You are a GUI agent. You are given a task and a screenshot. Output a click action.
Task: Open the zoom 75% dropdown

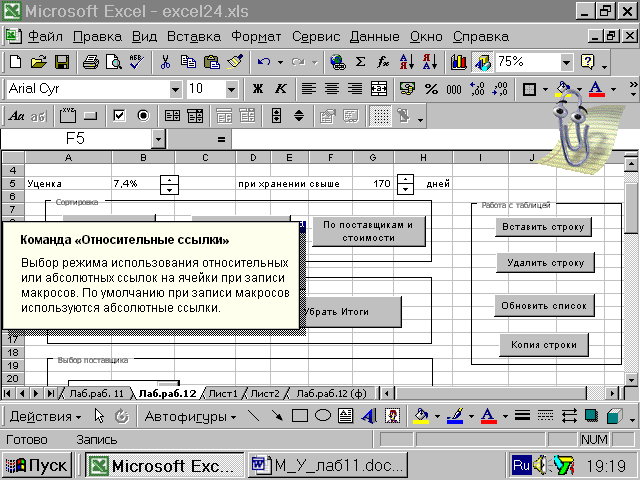click(566, 62)
